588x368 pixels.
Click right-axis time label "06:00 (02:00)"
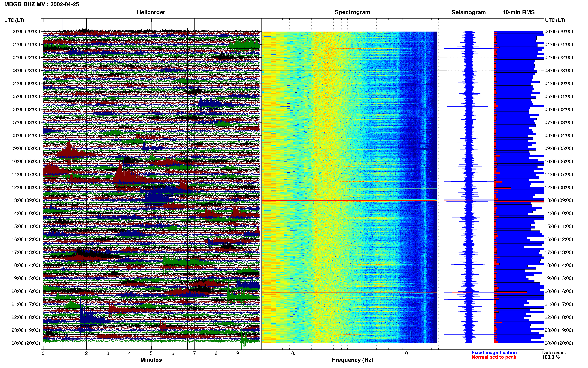(559, 109)
